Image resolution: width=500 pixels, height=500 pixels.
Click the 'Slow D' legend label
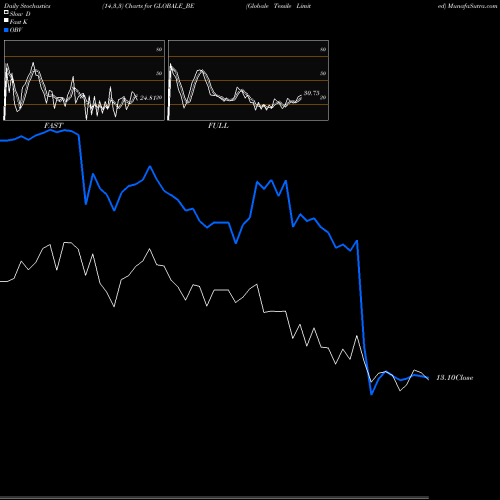(x=20, y=14)
